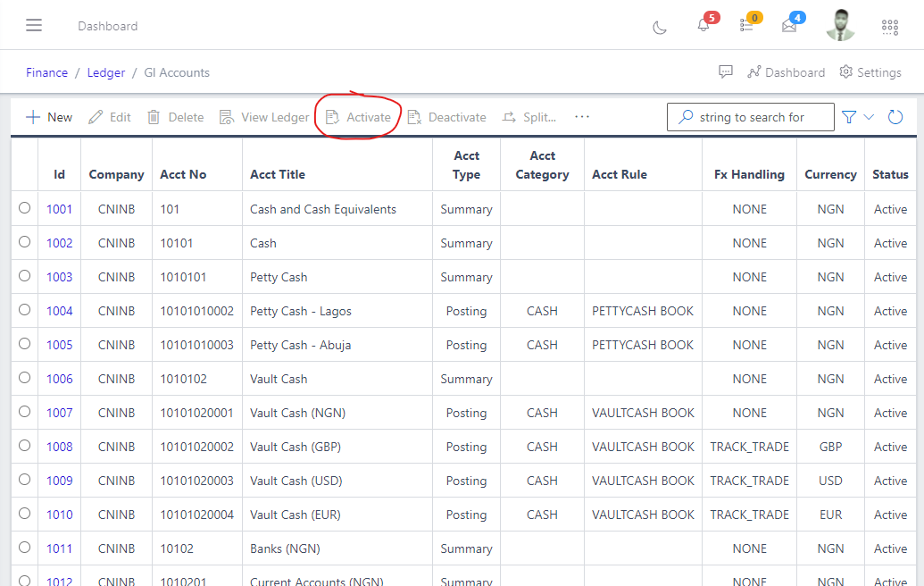The width and height of the screenshot is (924, 586).
Task: Select the Petty Cash account row
Action: click(24, 275)
